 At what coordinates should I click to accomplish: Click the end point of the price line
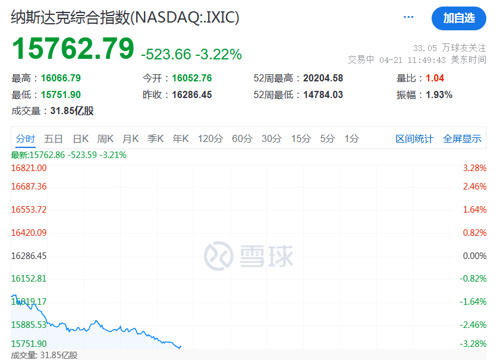[180, 347]
